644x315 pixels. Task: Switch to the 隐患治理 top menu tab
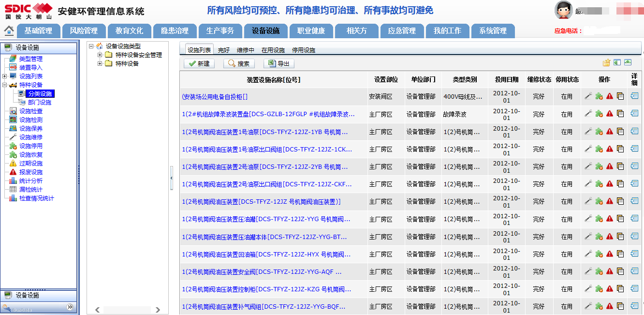click(175, 31)
